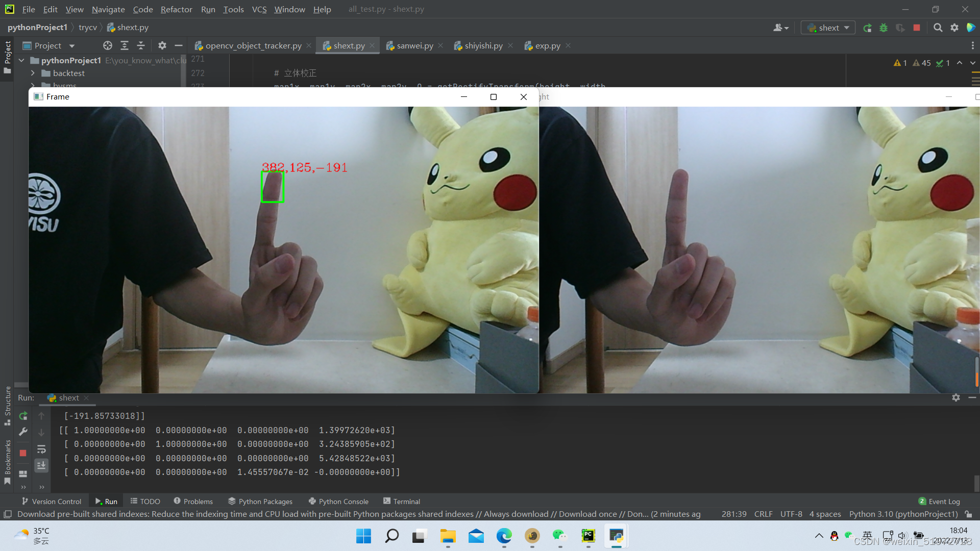Open Search Everywhere with the magnifier icon
Image resolution: width=980 pixels, height=551 pixels.
[x=938, y=28]
